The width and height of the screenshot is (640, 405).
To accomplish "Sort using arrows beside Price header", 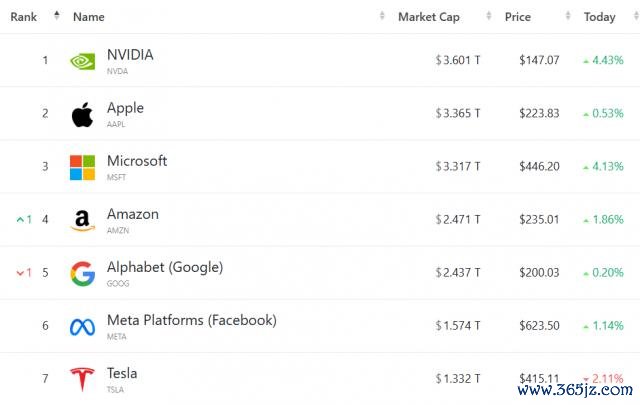I will pyautogui.click(x=568, y=16).
